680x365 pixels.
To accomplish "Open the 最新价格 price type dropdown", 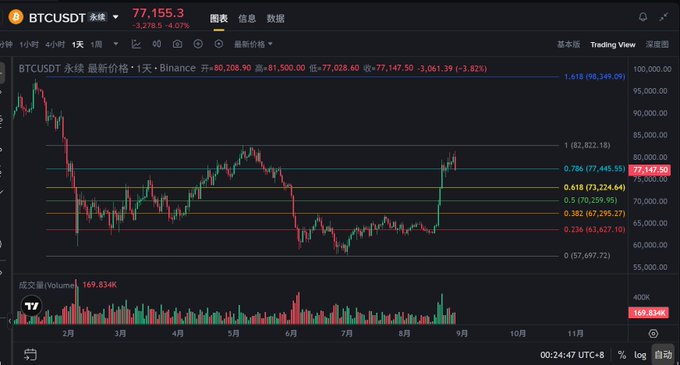I will pyautogui.click(x=253, y=44).
